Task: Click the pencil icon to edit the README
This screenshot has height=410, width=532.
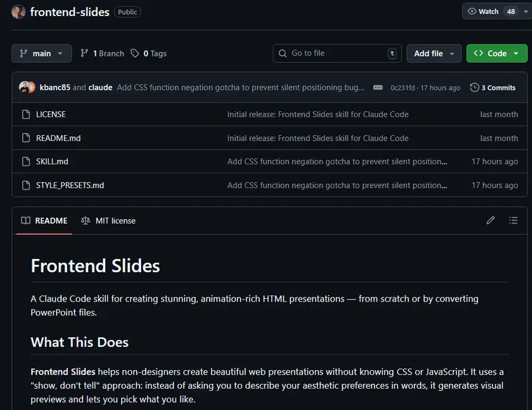Action: [x=491, y=220]
